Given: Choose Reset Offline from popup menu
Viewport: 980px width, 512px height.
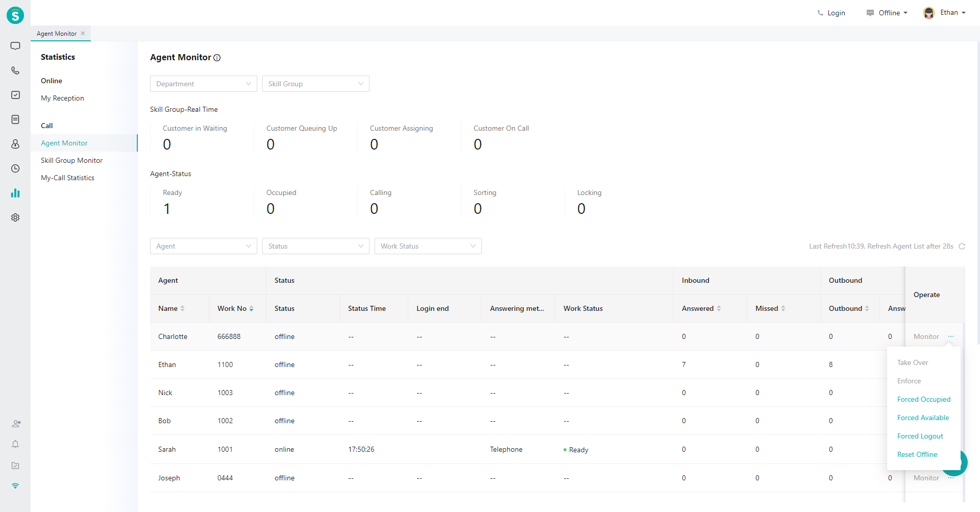Looking at the screenshot, I should pyautogui.click(x=917, y=454).
